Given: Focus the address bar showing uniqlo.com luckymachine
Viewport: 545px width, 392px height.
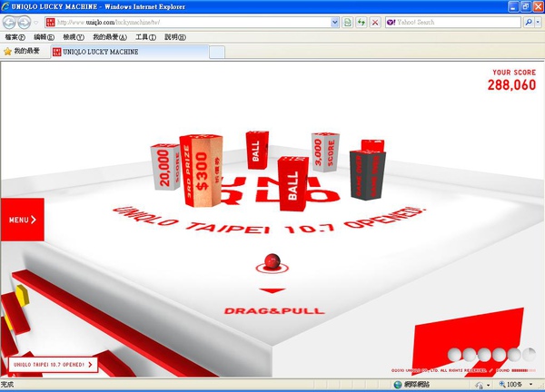Looking at the screenshot, I should click(192, 22).
